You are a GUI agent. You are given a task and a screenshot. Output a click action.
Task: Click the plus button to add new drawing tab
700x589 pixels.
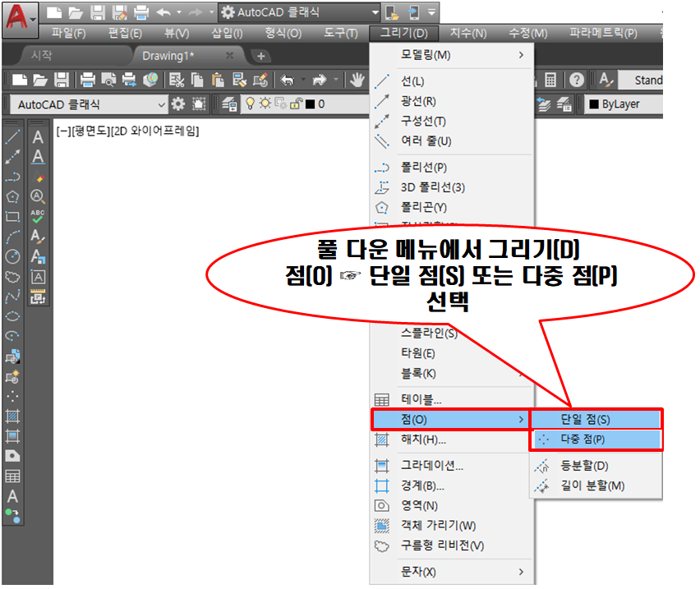pyautogui.click(x=261, y=56)
